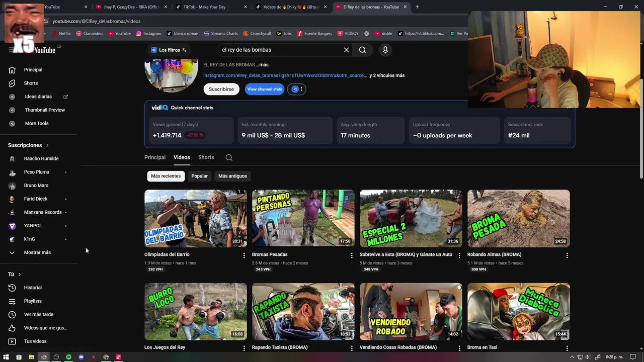Open Bromas Pesadas video thumbnail
This screenshot has height=362, width=644.
coord(303,218)
